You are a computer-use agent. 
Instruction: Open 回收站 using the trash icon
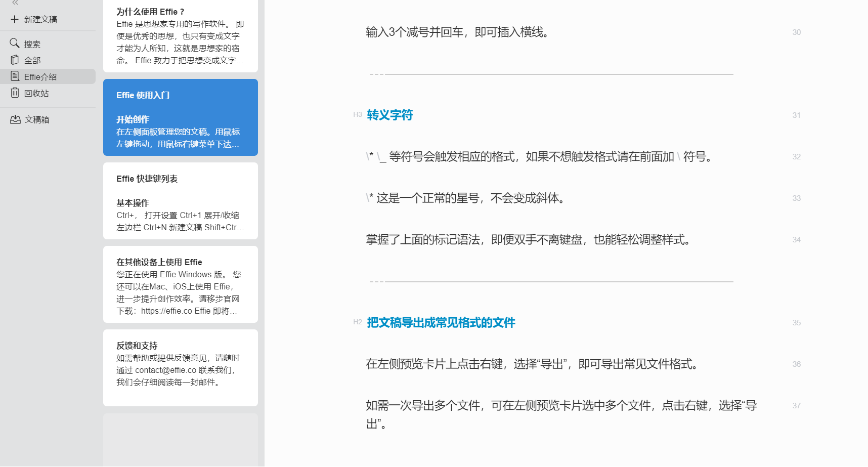(x=14, y=93)
